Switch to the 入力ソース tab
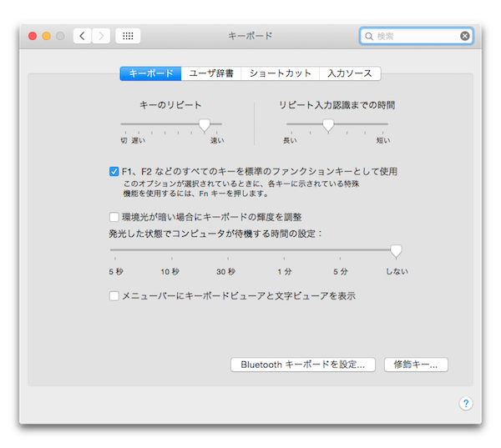501x448 pixels. click(x=350, y=73)
